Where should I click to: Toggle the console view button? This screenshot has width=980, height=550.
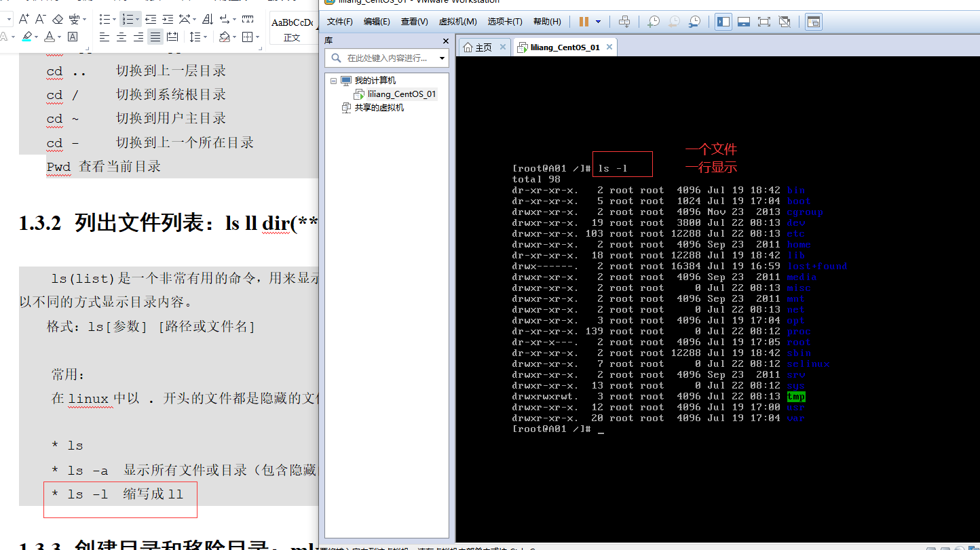click(814, 22)
